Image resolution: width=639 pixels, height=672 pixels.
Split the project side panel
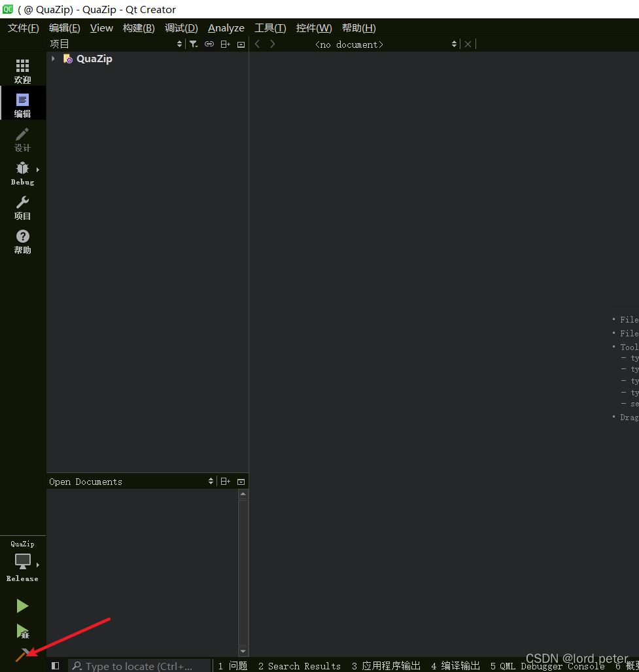point(225,44)
